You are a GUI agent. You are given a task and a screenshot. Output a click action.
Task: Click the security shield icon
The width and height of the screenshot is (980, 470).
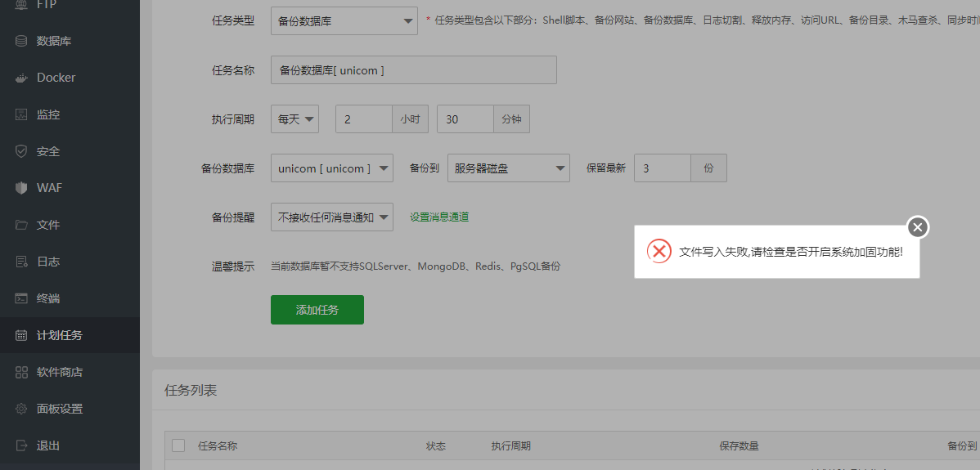pos(21,152)
